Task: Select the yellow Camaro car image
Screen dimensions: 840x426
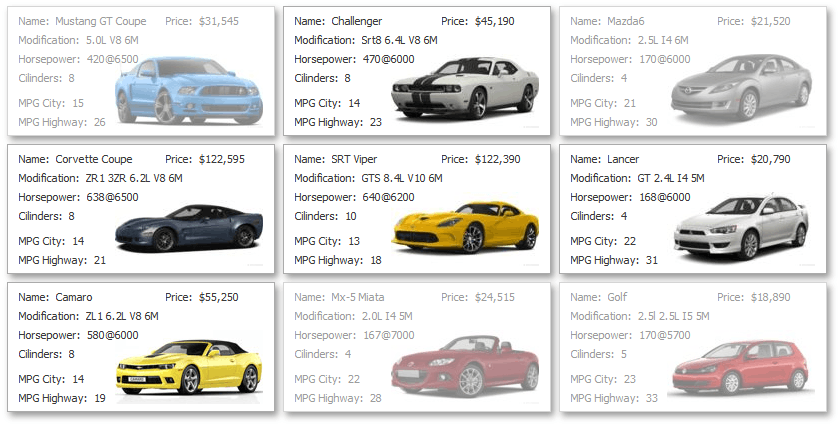Action: (189, 367)
